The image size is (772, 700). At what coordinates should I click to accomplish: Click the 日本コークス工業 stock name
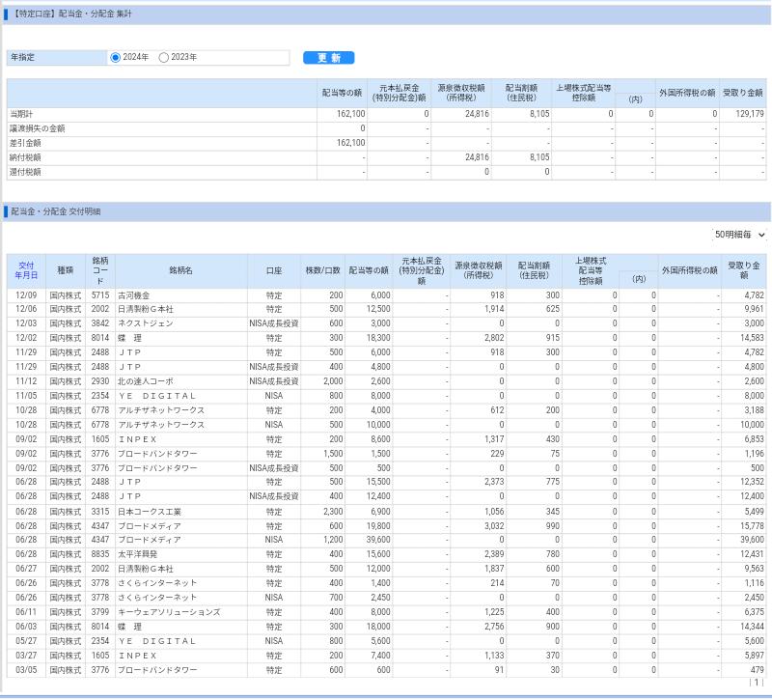click(x=150, y=512)
